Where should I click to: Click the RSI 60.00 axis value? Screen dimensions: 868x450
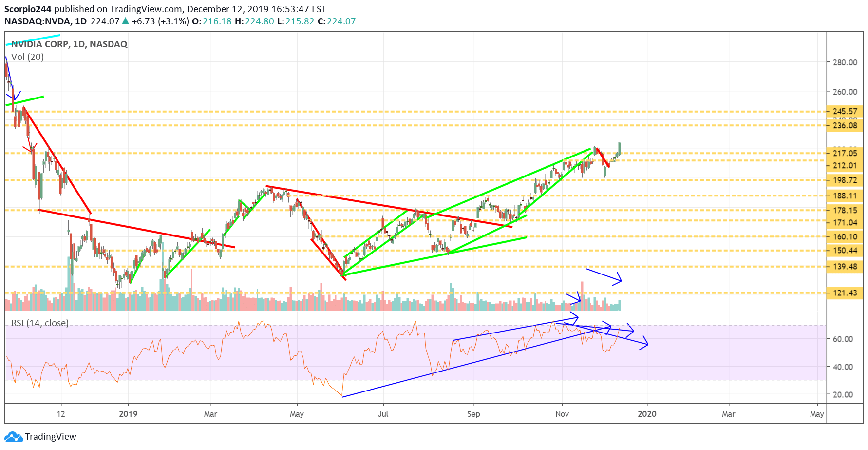pyautogui.click(x=843, y=339)
